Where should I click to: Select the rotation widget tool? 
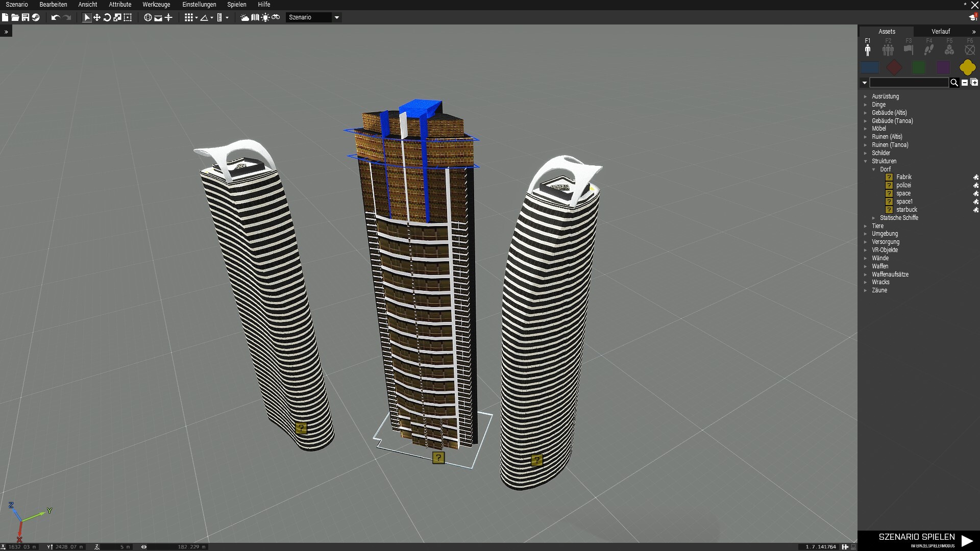click(107, 17)
